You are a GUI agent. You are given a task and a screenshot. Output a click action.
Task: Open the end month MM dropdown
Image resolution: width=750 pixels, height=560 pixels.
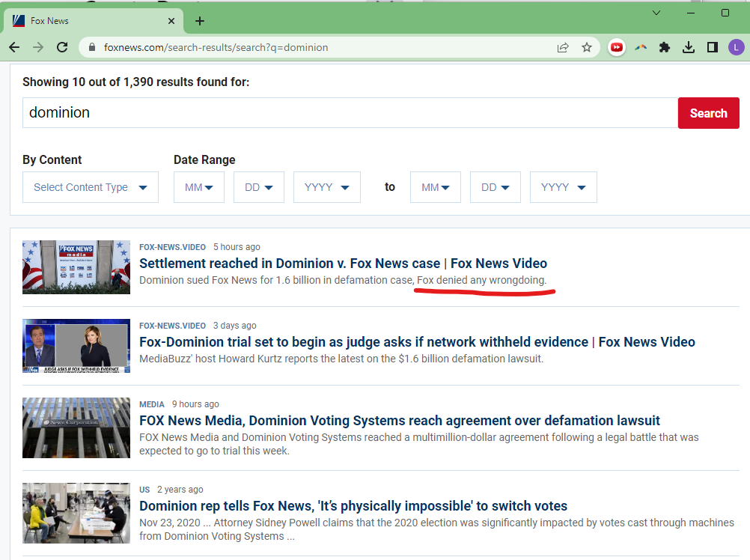coord(436,187)
